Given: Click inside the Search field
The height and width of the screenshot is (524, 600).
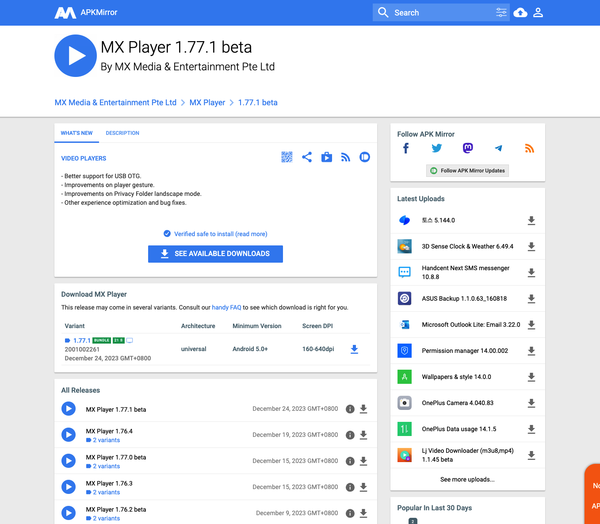Looking at the screenshot, I should coord(441,13).
